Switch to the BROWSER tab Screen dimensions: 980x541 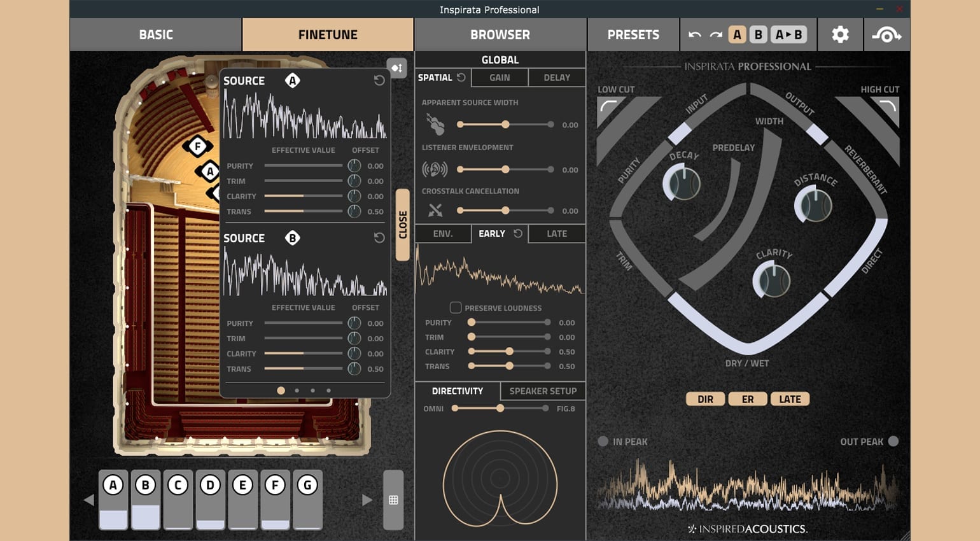500,34
